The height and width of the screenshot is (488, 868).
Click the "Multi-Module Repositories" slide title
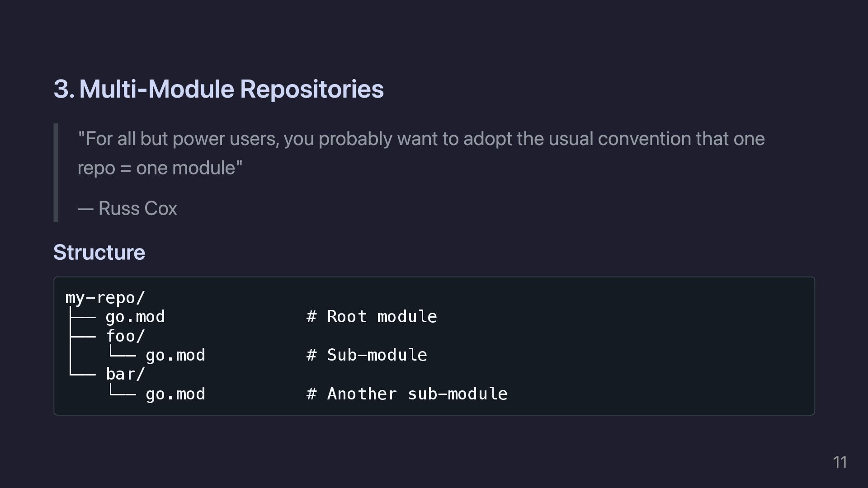click(x=231, y=89)
